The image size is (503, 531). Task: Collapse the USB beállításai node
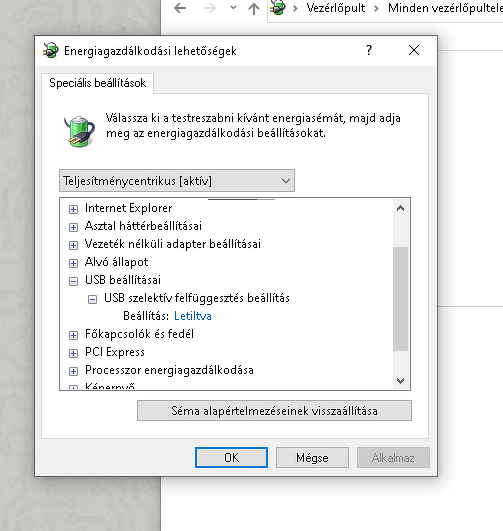point(73,281)
